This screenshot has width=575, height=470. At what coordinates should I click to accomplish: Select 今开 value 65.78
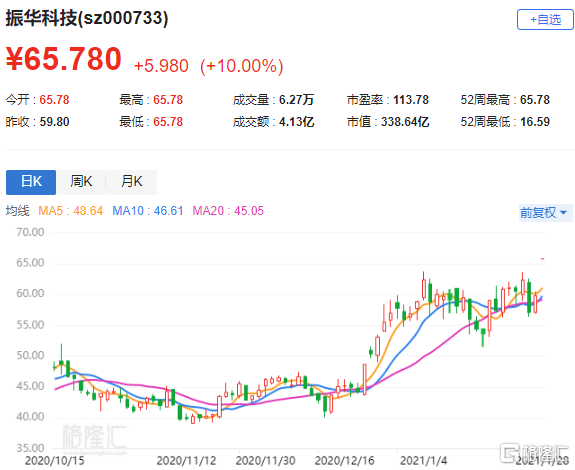54,100
